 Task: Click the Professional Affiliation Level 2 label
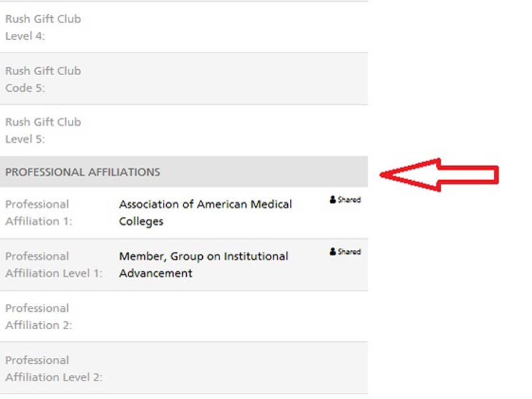[53, 368]
